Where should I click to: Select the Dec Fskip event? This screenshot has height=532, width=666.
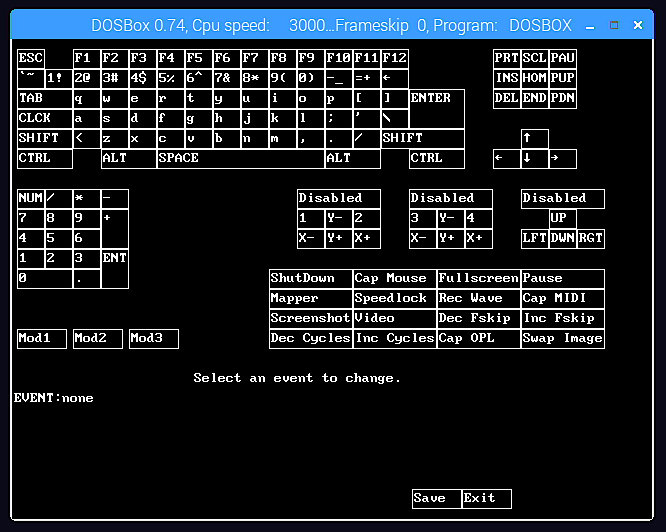pos(479,319)
